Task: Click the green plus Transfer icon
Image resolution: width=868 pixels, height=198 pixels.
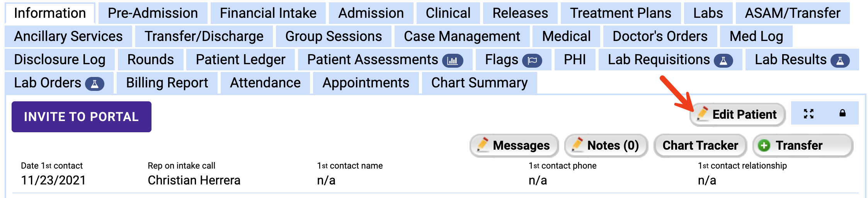Action: (x=764, y=146)
